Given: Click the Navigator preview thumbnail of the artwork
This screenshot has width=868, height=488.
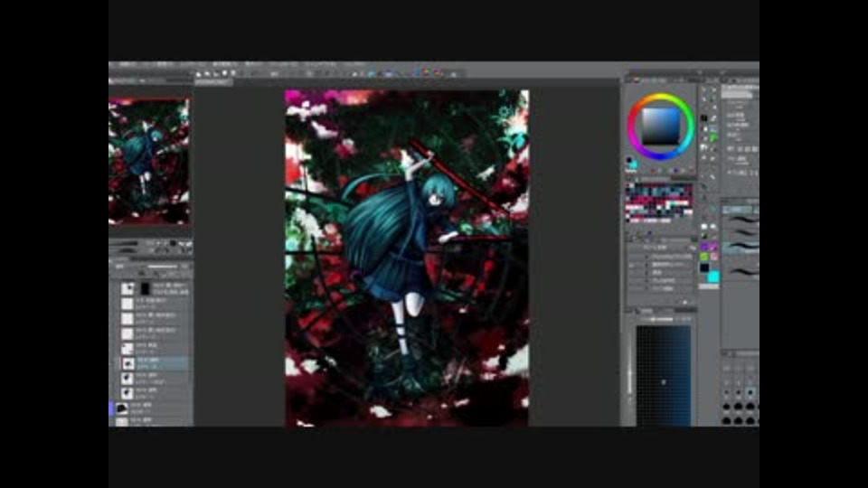Looking at the screenshot, I should tap(149, 161).
